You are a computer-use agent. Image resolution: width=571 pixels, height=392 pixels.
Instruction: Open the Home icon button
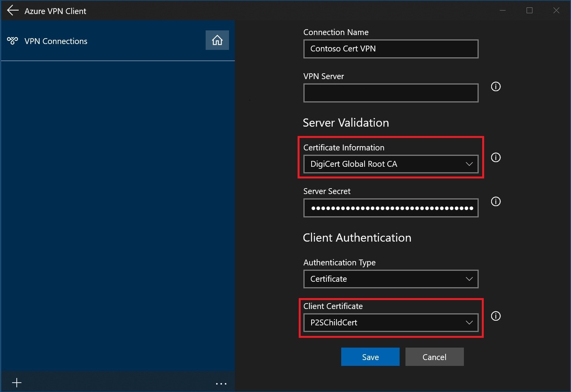(217, 40)
